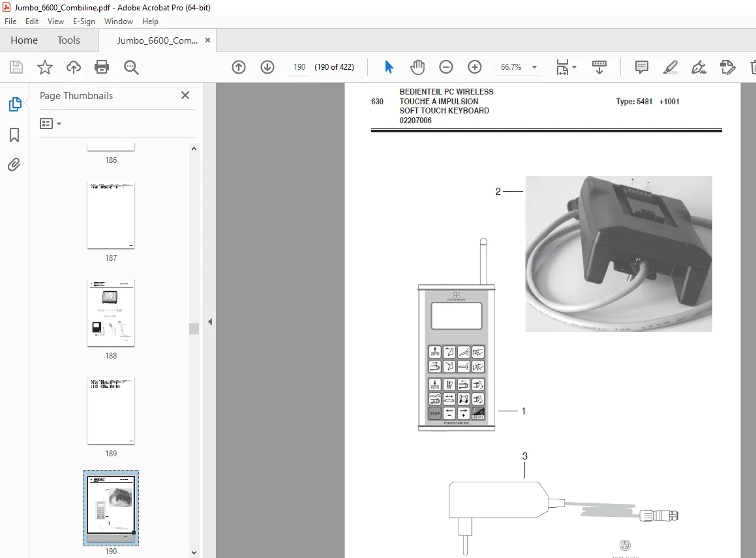Zoom out with the minus button

click(x=446, y=67)
